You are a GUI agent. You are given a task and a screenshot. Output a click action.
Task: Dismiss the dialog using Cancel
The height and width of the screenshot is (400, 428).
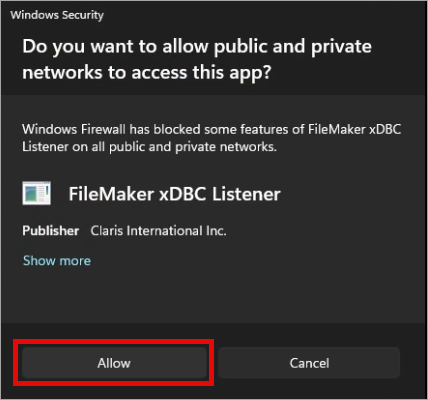pyautogui.click(x=309, y=363)
